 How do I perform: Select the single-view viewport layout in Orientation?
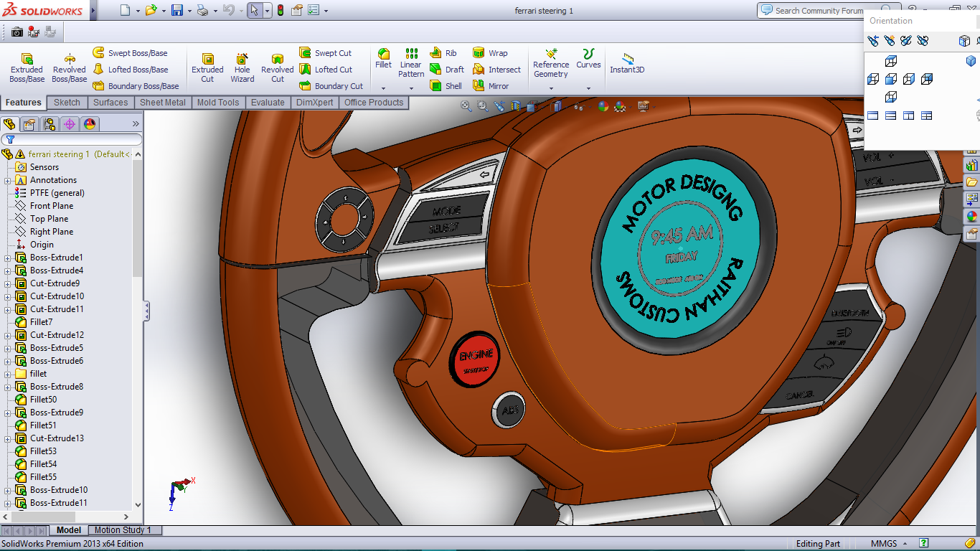pos(873,116)
